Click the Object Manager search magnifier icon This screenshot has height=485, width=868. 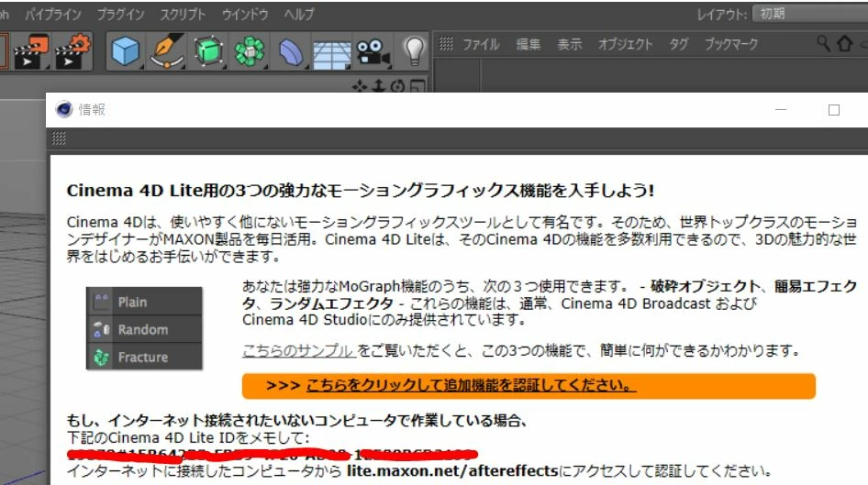coord(823,43)
